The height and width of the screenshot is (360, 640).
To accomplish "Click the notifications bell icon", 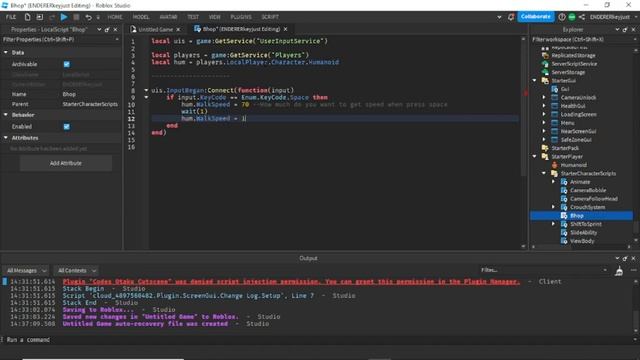I will (x=511, y=17).
